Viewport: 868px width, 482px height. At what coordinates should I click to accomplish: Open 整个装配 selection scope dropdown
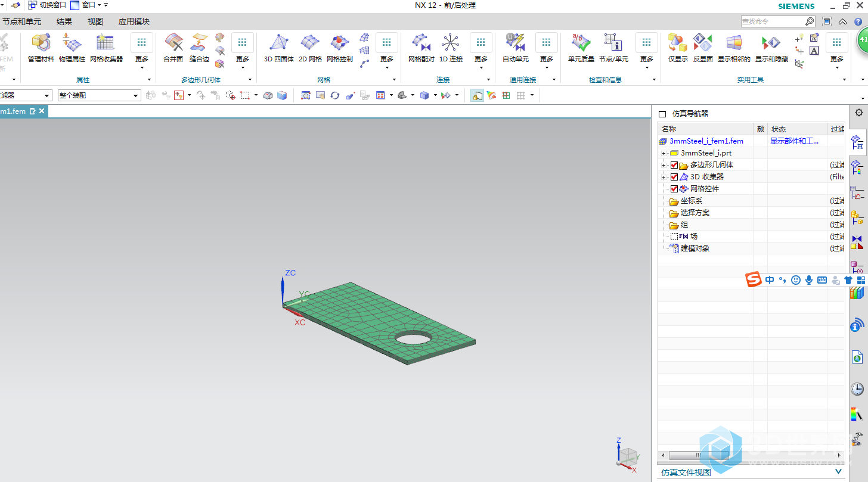tap(99, 95)
